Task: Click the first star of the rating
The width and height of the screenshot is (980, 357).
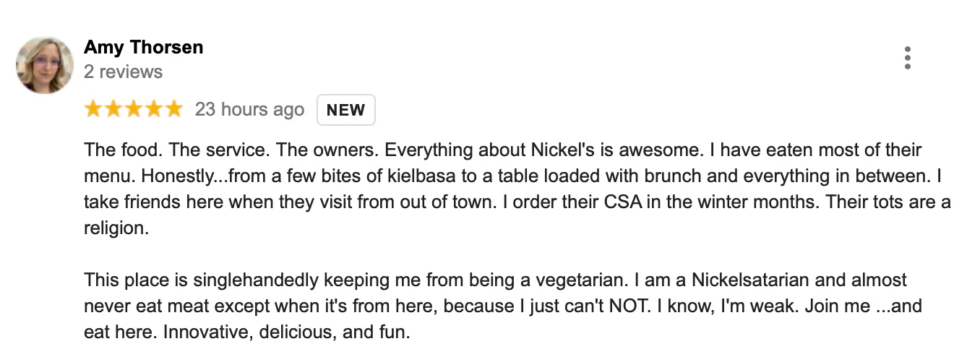Action: [x=93, y=110]
